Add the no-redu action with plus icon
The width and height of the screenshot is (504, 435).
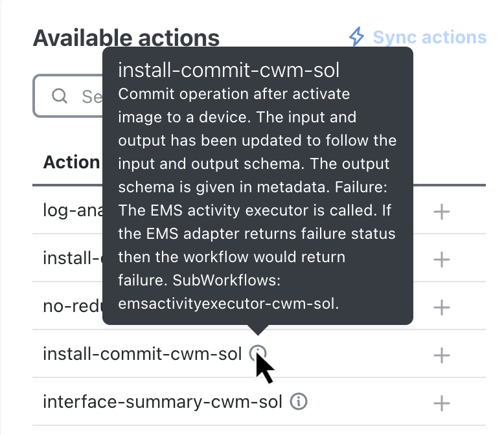pyautogui.click(x=442, y=307)
